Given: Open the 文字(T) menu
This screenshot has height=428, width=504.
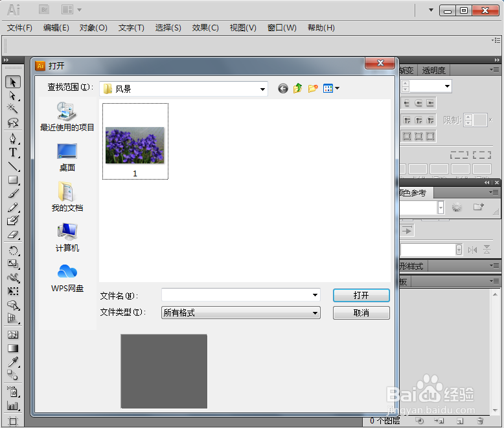Looking at the screenshot, I should point(131,28).
